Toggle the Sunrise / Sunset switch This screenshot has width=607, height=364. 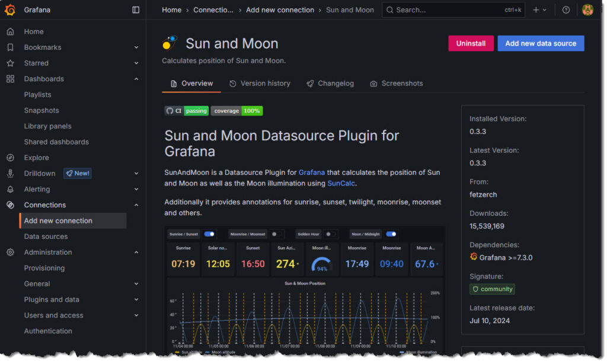click(x=209, y=234)
